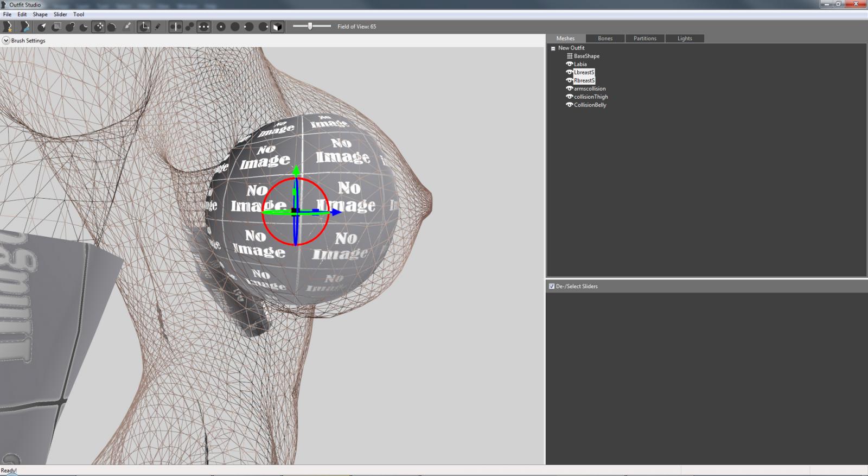Open the Shape menu
The height and width of the screenshot is (476, 868).
(40, 15)
